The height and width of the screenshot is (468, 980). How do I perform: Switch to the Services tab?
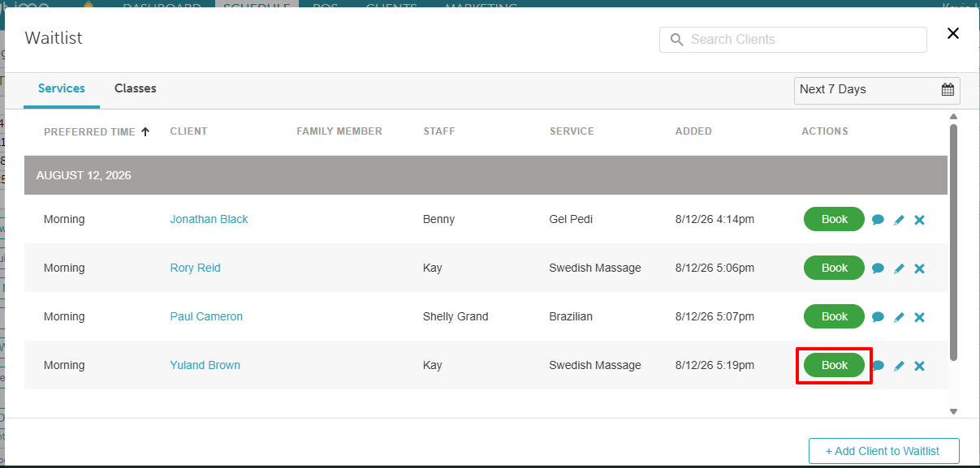pyautogui.click(x=62, y=88)
